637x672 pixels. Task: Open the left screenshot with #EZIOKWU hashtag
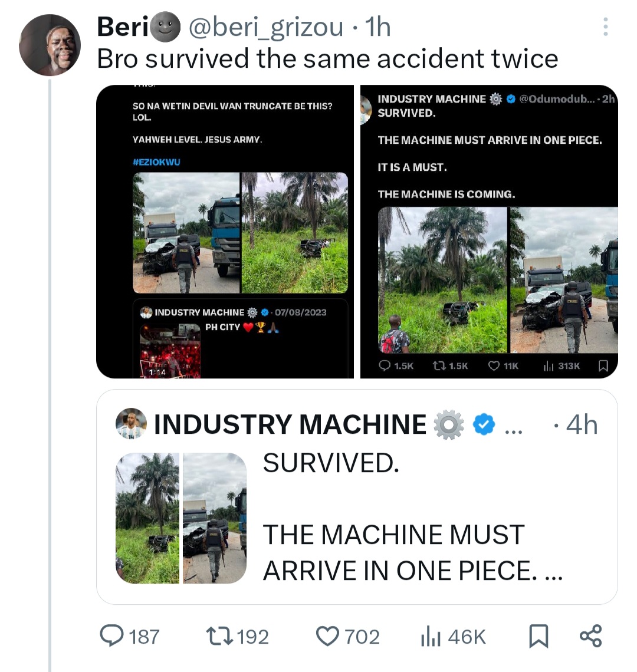pos(225,232)
